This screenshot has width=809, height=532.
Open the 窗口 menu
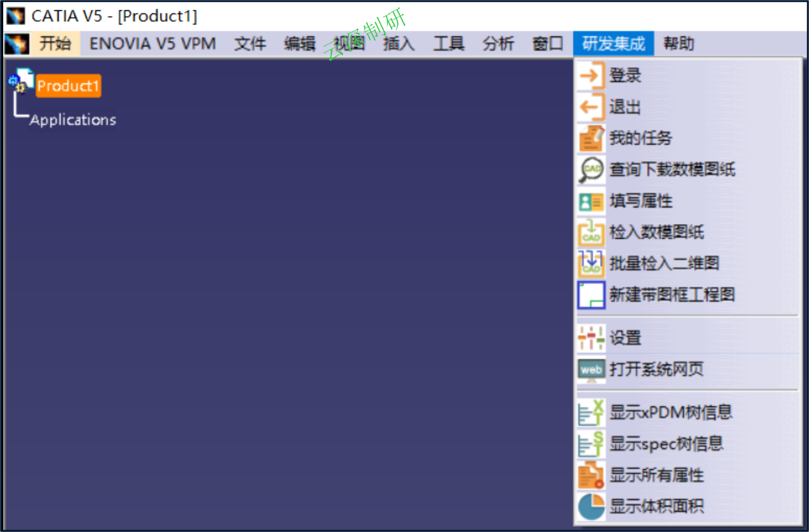pyautogui.click(x=548, y=44)
